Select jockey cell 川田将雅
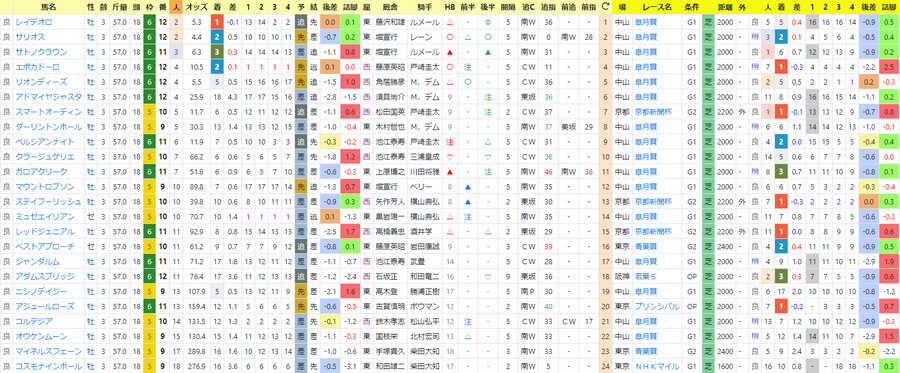The image size is (900, 373). [x=425, y=171]
